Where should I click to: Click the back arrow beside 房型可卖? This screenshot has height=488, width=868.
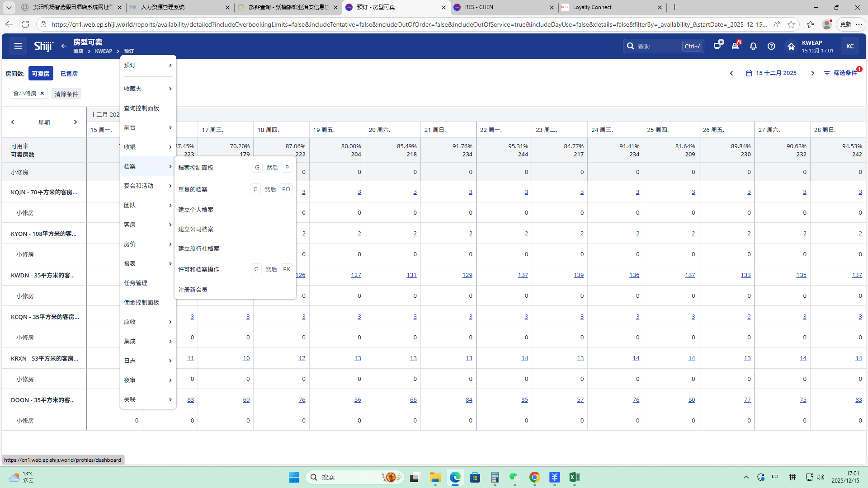tap(64, 46)
